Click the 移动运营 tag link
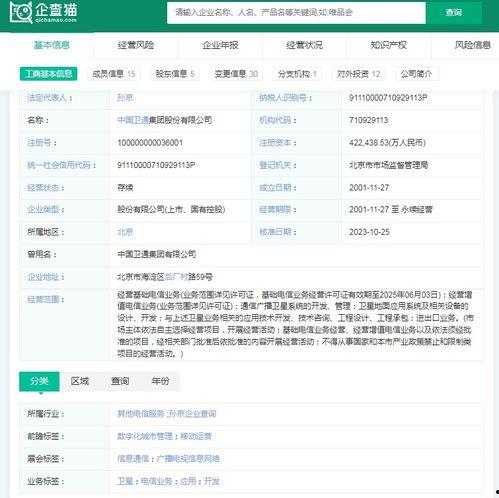This screenshot has width=499, height=498. [196, 436]
